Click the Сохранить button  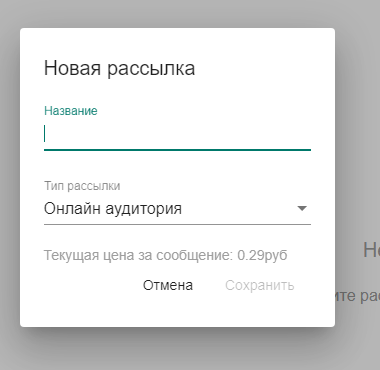coord(259,285)
